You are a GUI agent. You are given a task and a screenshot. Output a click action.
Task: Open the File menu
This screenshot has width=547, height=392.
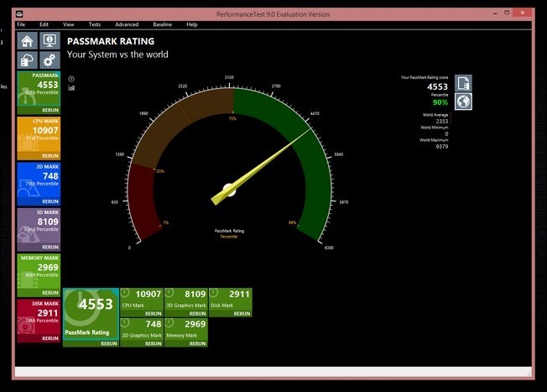(21, 24)
